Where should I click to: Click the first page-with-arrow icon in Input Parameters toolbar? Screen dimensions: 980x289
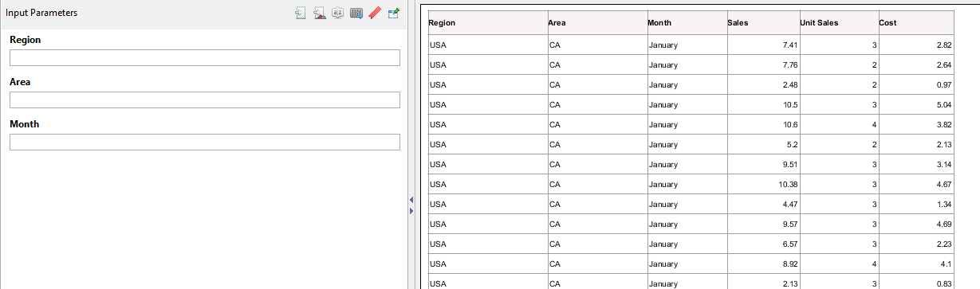click(301, 14)
